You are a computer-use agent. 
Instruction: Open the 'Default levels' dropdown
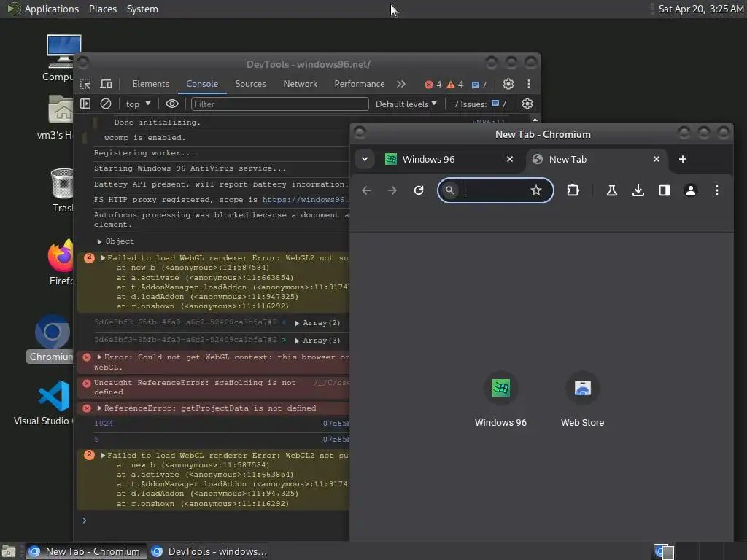pyautogui.click(x=406, y=104)
